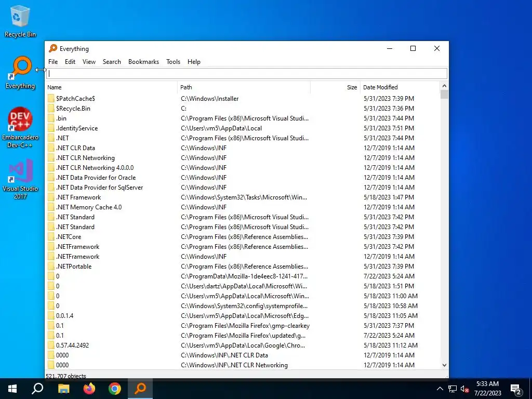Select the Visual Studio 2017 desktop icon

[20, 179]
